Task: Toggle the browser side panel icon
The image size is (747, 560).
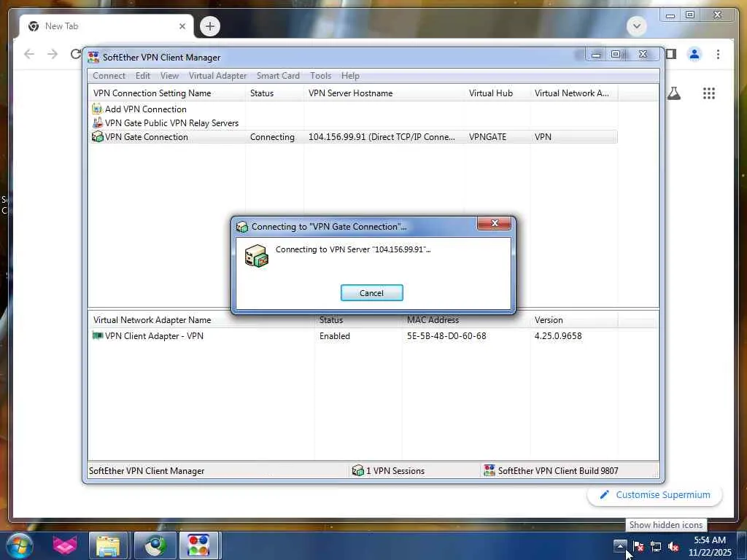Action: pos(671,54)
